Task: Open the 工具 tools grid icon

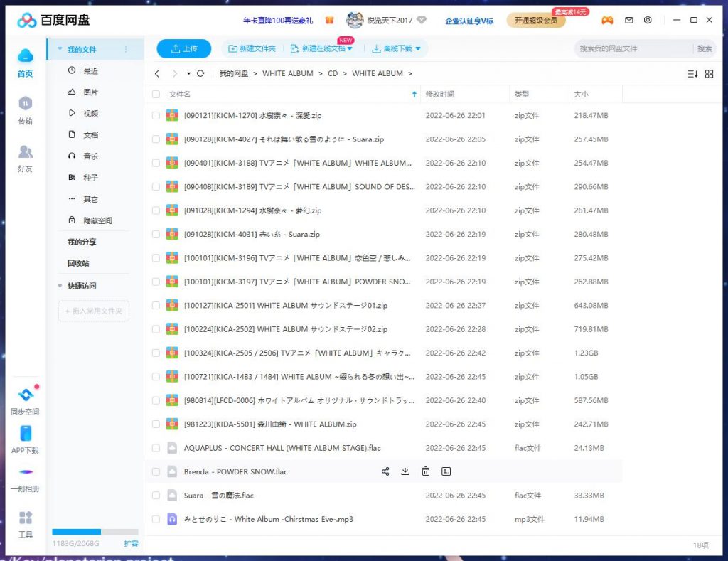Action: pos(25,518)
